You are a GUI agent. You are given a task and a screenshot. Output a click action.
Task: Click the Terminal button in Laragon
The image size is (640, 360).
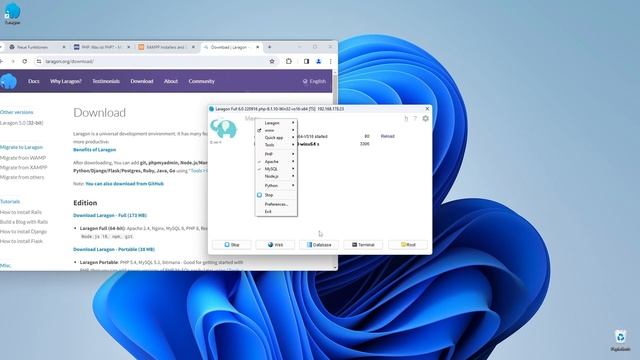click(363, 244)
